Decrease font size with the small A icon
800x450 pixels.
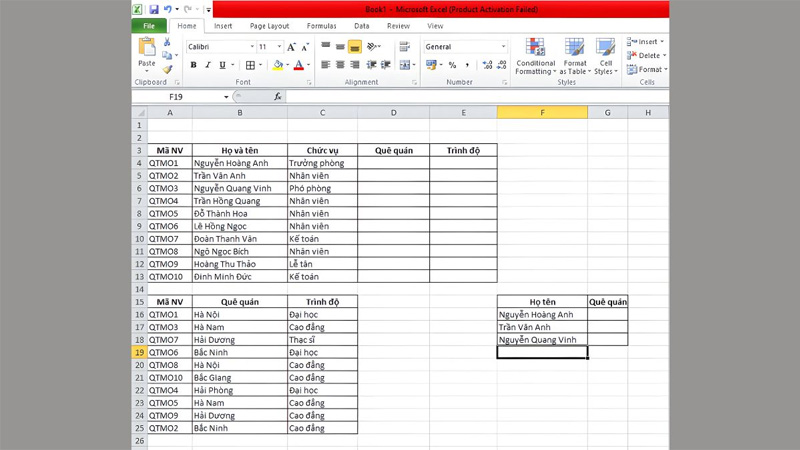(x=305, y=47)
